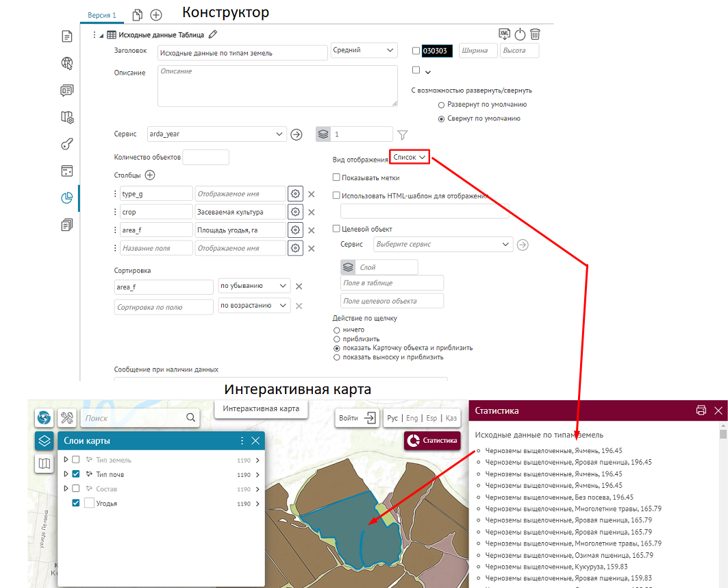This screenshot has height=588, width=728.
Task: Click the XML export icon
Action: point(505,34)
